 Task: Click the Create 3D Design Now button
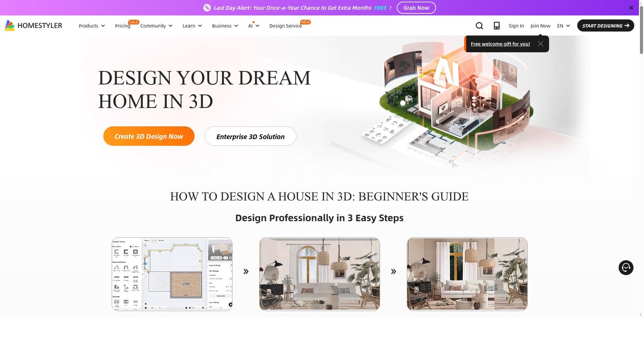click(149, 136)
